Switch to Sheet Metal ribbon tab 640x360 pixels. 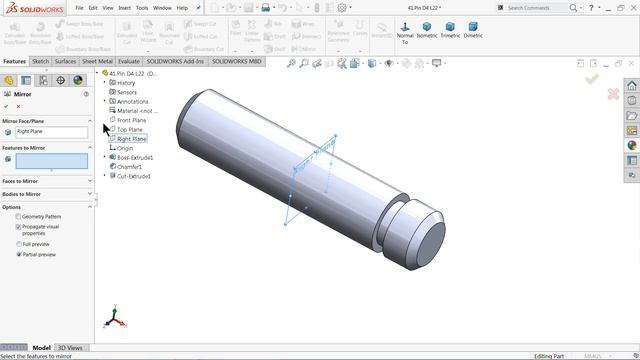click(x=97, y=61)
